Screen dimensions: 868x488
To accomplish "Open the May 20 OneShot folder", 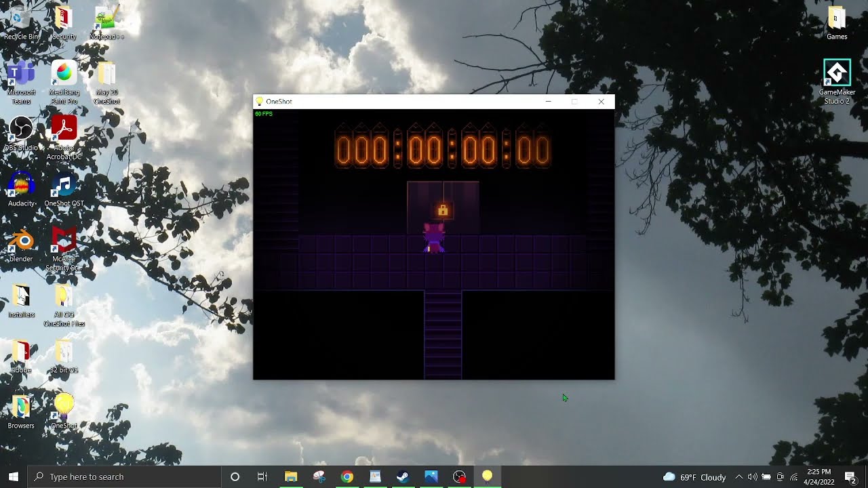I will [106, 83].
